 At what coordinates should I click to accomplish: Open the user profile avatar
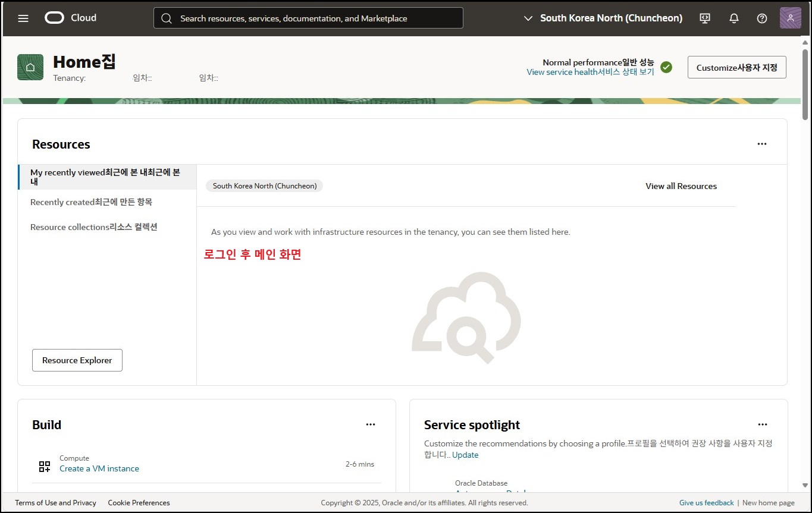click(790, 18)
